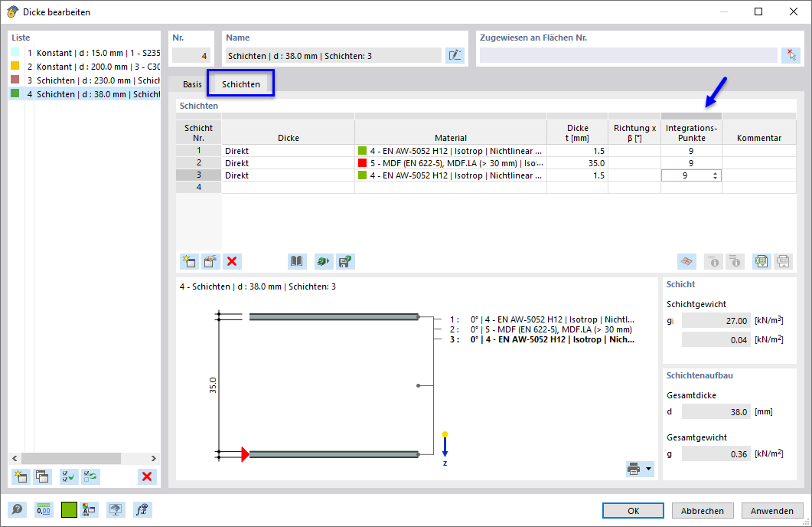
Task: Open the formula fx icon in bottom bar
Action: (142, 510)
